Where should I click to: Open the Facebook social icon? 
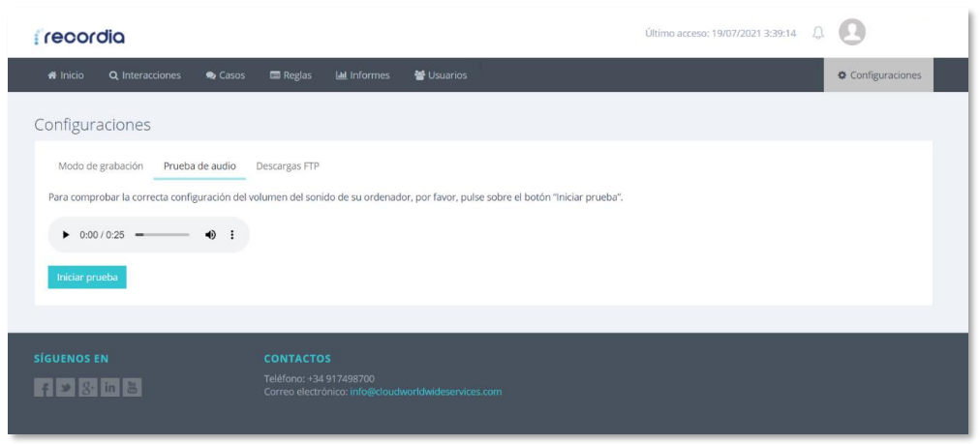click(x=44, y=388)
